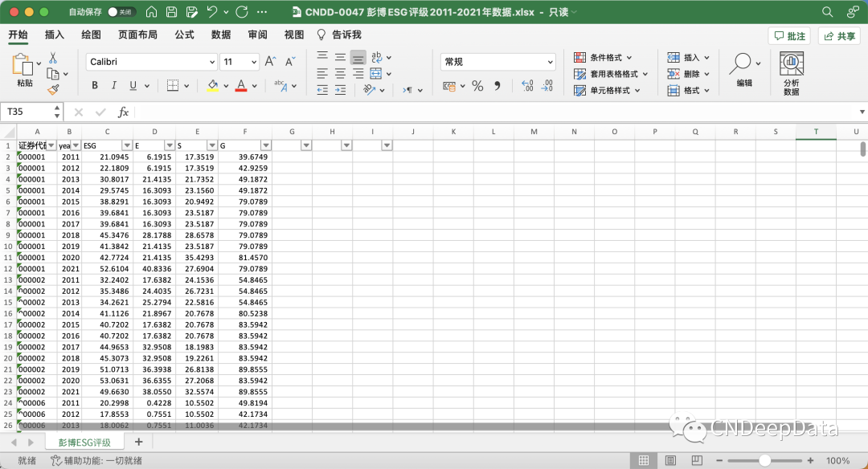The height and width of the screenshot is (469, 868).
Task: Click the Redo icon in title bar
Action: click(242, 11)
